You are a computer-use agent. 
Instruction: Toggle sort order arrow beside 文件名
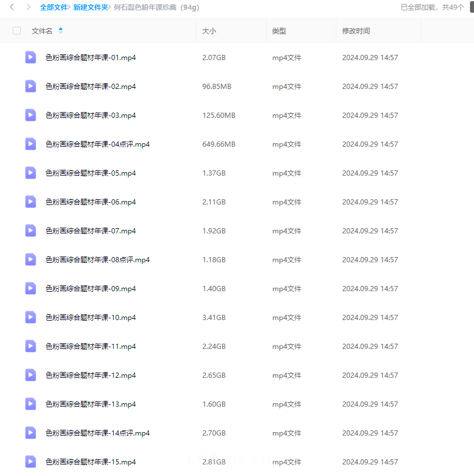coord(61,31)
